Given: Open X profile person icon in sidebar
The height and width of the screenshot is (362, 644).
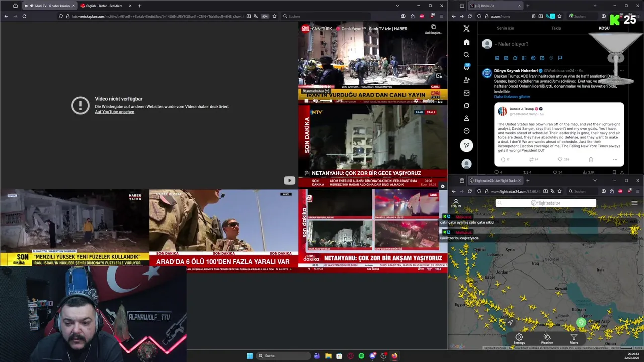Looking at the screenshot, I should click(x=466, y=118).
